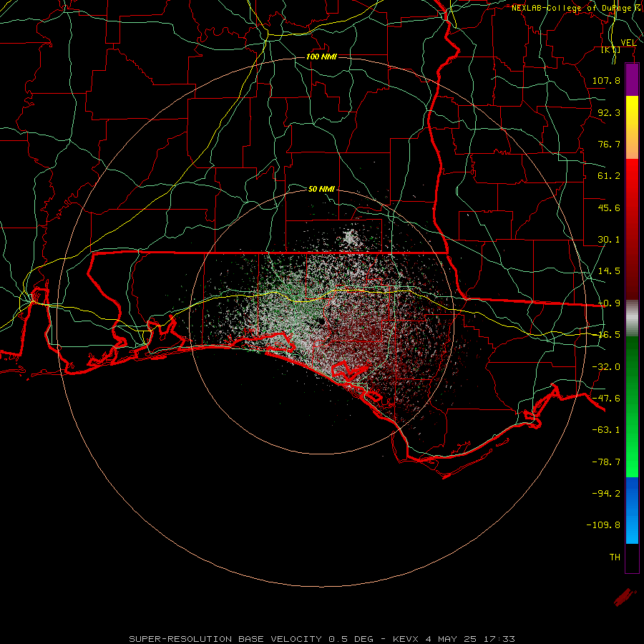Click the 14.5 velocity scale value
Image resolution: width=644 pixels, height=644 pixels.
point(609,271)
